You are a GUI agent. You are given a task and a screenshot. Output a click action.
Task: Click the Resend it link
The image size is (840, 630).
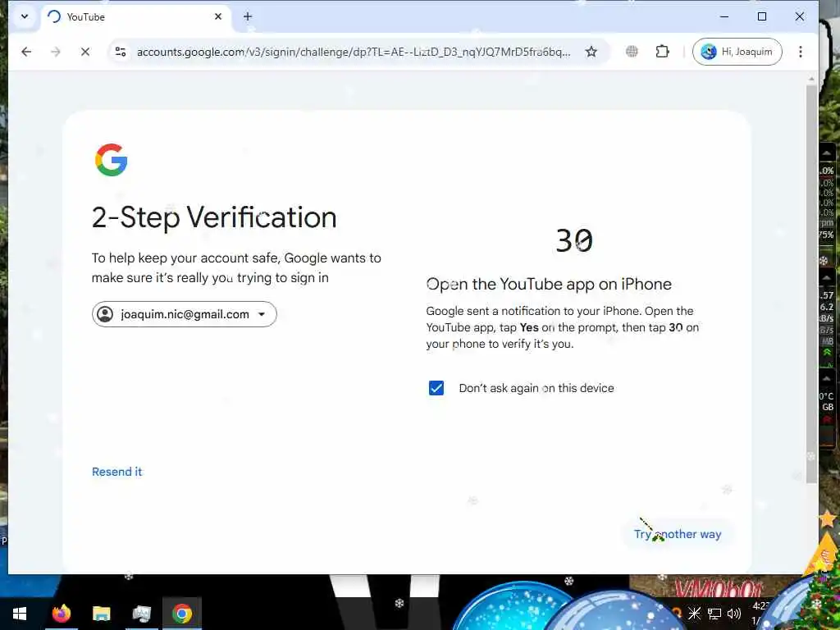pos(116,472)
